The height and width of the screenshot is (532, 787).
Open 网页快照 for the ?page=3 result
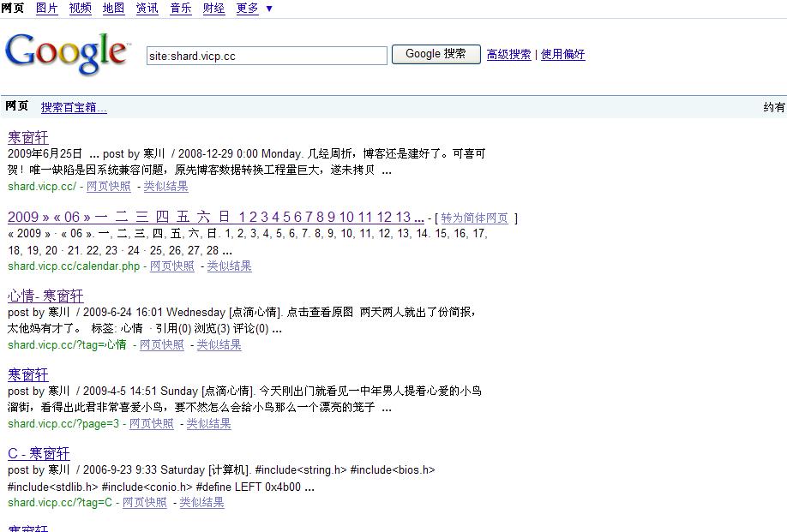(x=152, y=424)
